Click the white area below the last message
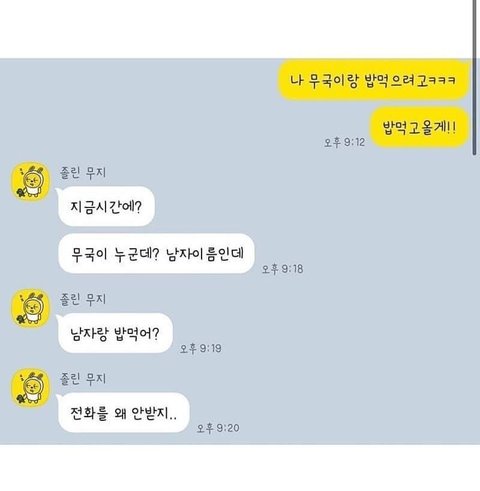 [240, 468]
